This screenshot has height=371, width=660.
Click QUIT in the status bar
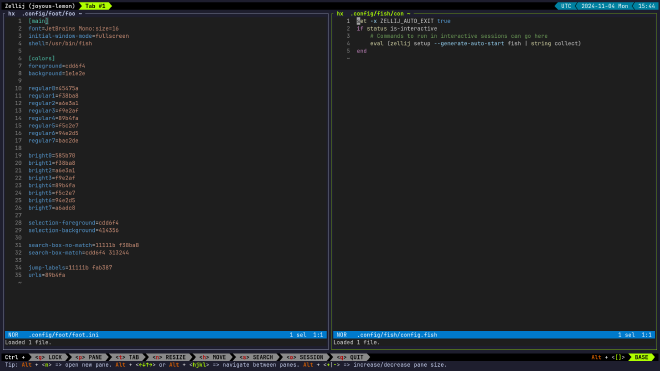pos(350,357)
